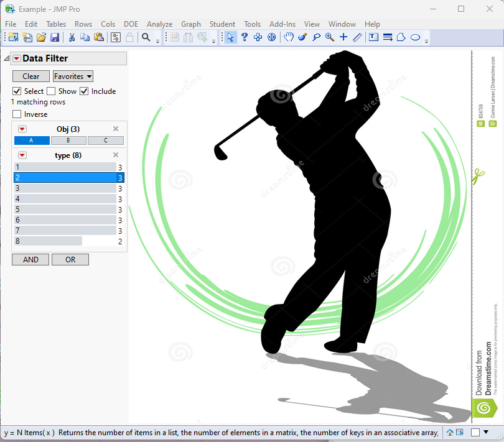Open the Add-Ins menu
Viewport: 504px width, 442px height.
point(282,24)
